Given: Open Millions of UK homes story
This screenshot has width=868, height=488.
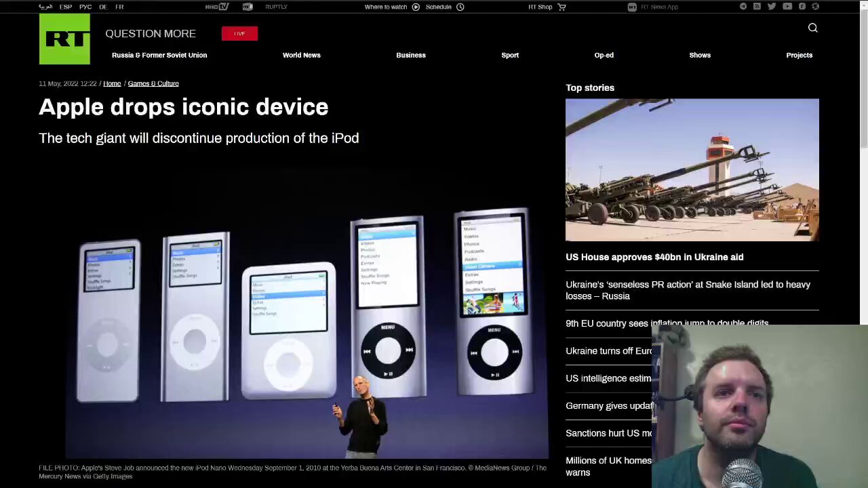Looking at the screenshot, I should tap(608, 466).
